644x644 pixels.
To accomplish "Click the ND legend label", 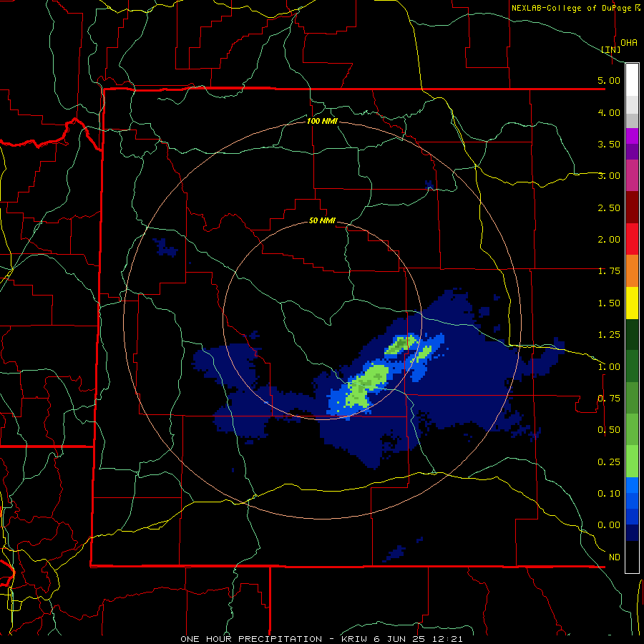I will click(x=615, y=557).
